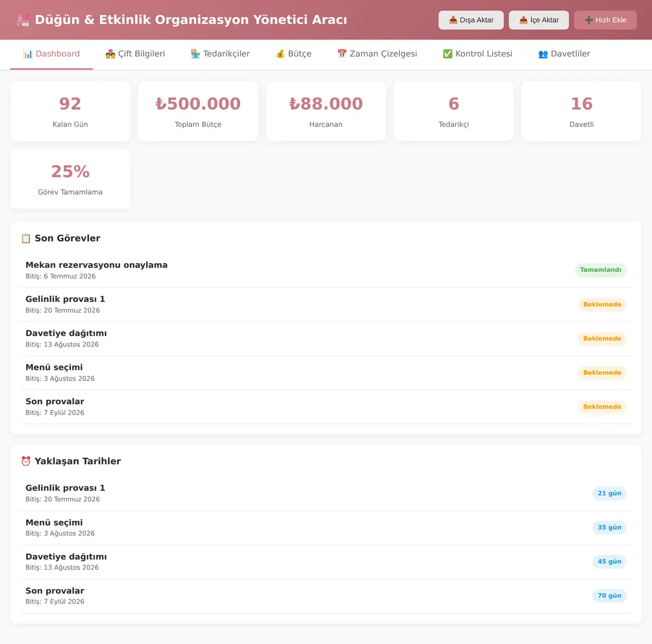Select Gelinlik provası 1 in Son Görevler
Screen dimensions: 652x644
[x=326, y=305]
